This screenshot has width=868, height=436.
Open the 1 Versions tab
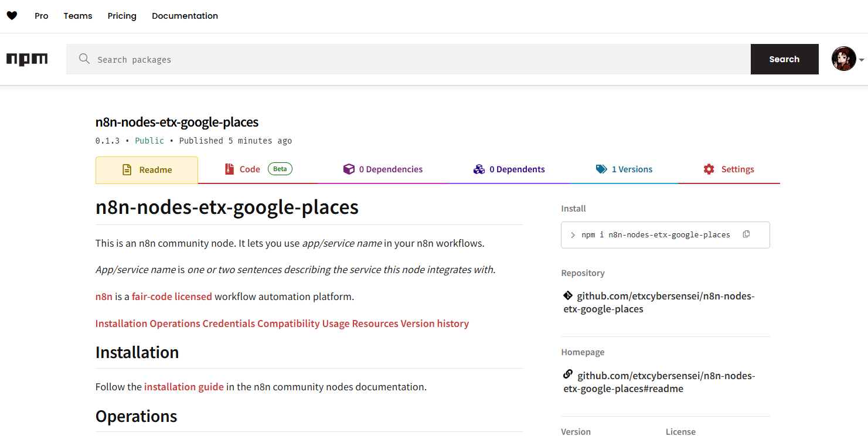click(x=624, y=169)
